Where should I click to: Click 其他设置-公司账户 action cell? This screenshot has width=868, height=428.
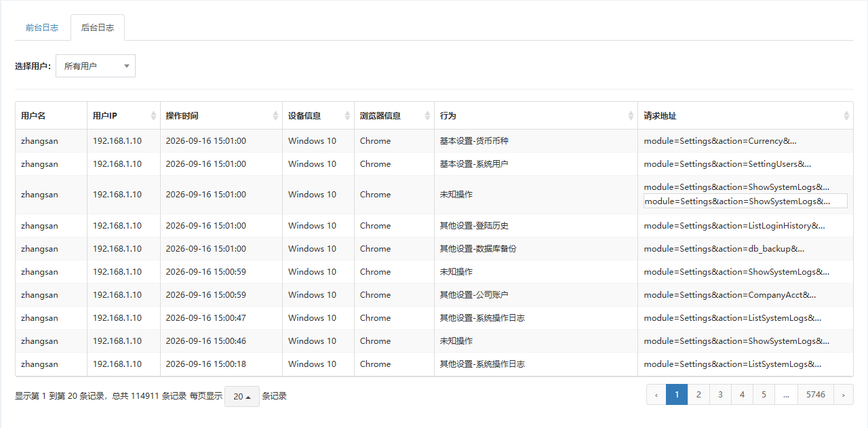[x=536, y=295]
